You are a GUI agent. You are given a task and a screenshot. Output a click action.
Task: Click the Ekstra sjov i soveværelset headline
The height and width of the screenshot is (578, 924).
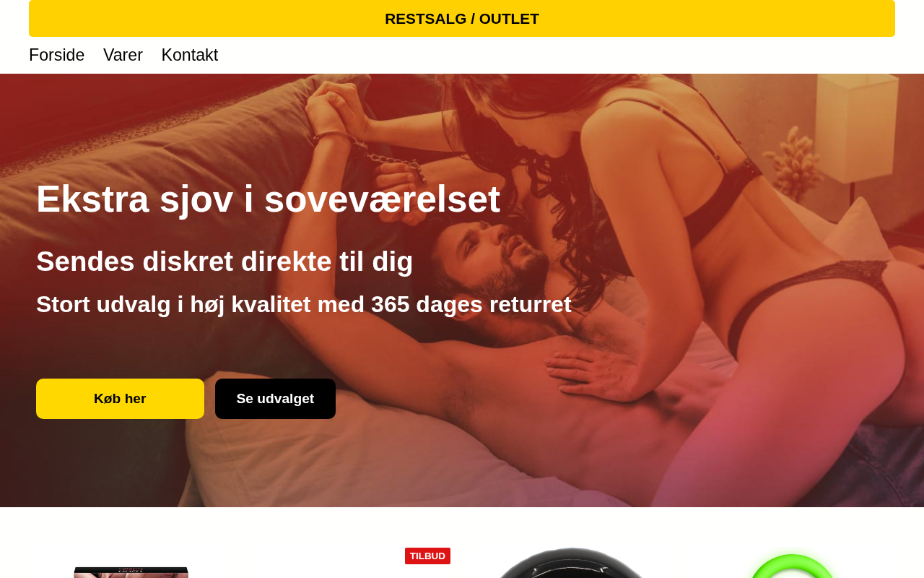point(268,199)
